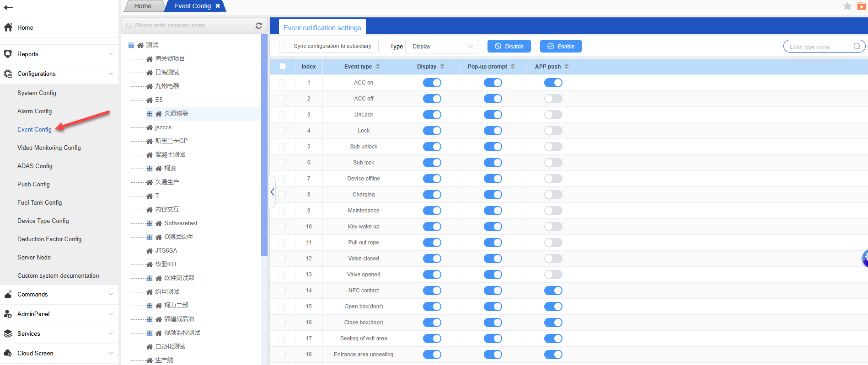Switch to the Home tab
Viewport: 868px width, 365px height.
click(x=143, y=6)
